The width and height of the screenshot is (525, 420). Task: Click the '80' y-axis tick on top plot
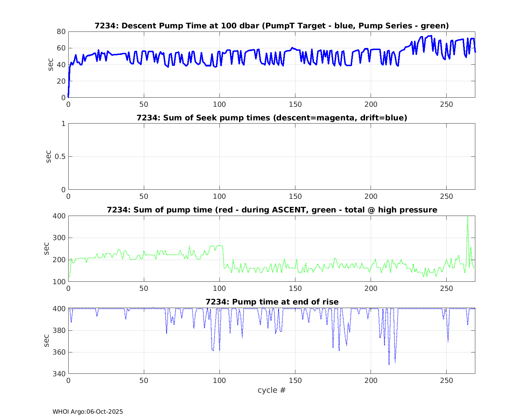(x=61, y=31)
